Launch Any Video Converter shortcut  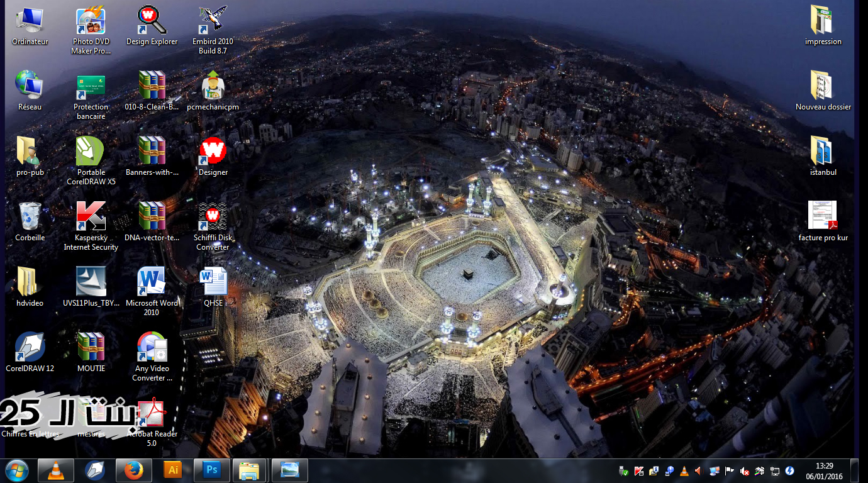tap(152, 358)
